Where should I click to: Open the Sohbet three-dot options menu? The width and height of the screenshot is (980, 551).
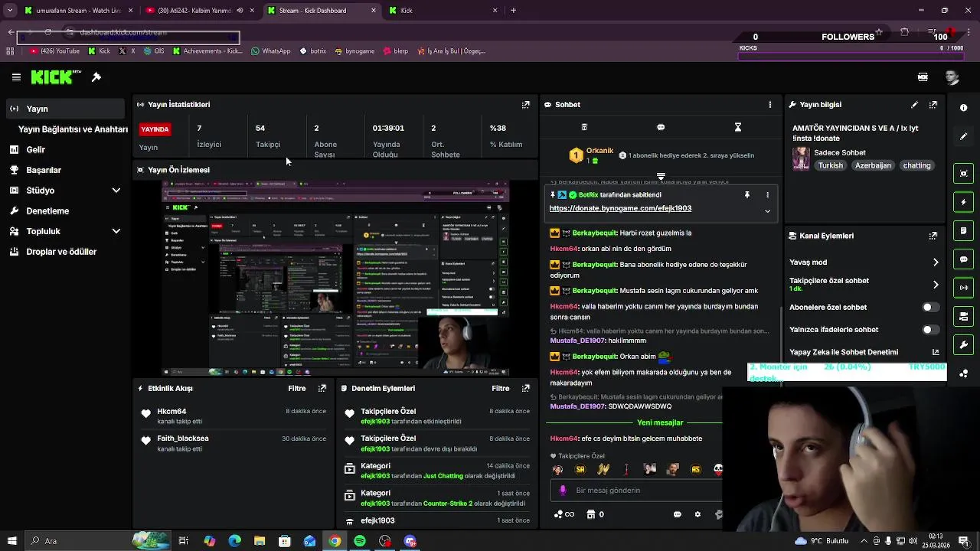(770, 105)
